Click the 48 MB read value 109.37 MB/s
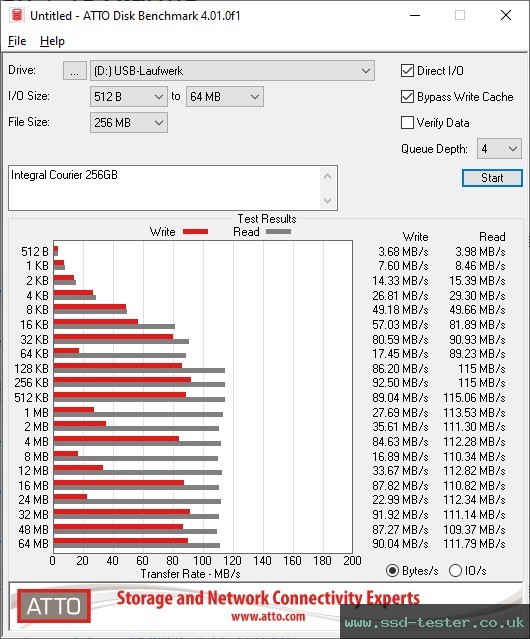 [474, 529]
